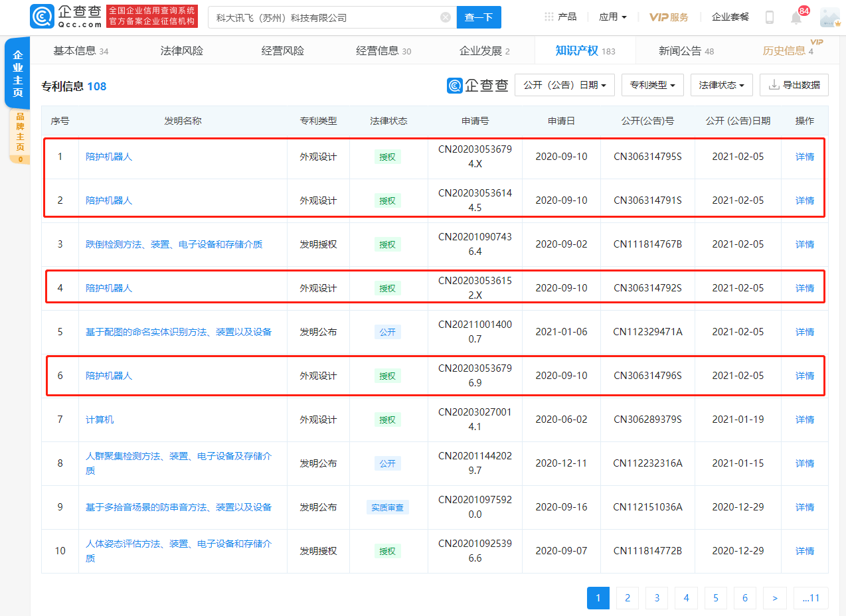
Task: Click 详情 for the 计算机 patent row
Action: (x=805, y=420)
